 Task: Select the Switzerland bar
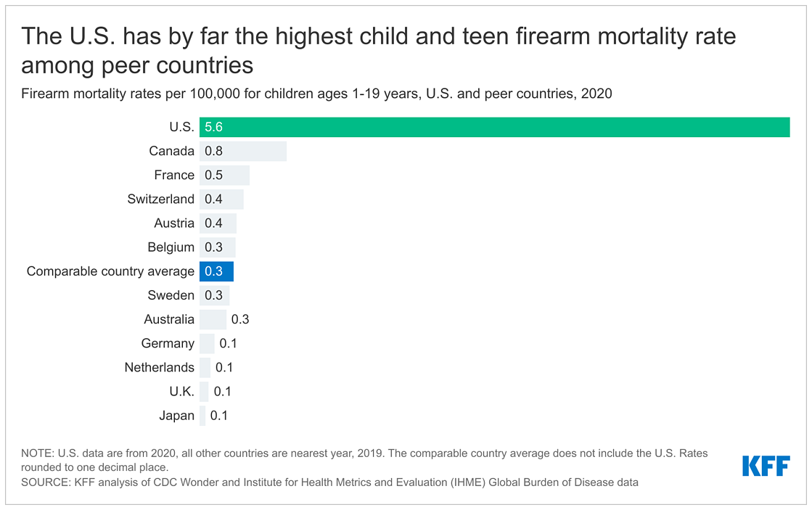[222, 199]
